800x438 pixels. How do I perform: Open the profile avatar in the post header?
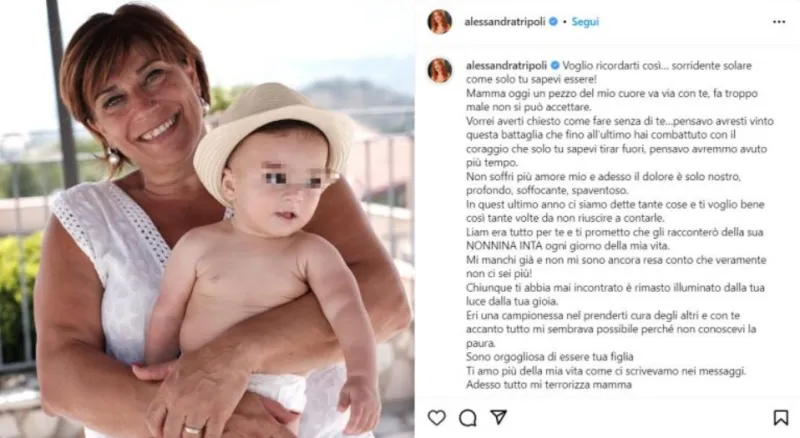tap(439, 22)
